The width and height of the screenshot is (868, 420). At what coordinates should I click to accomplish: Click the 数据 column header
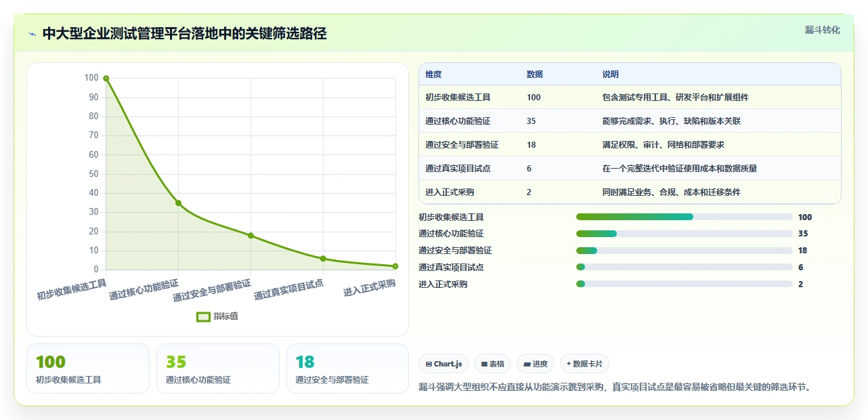coord(535,75)
